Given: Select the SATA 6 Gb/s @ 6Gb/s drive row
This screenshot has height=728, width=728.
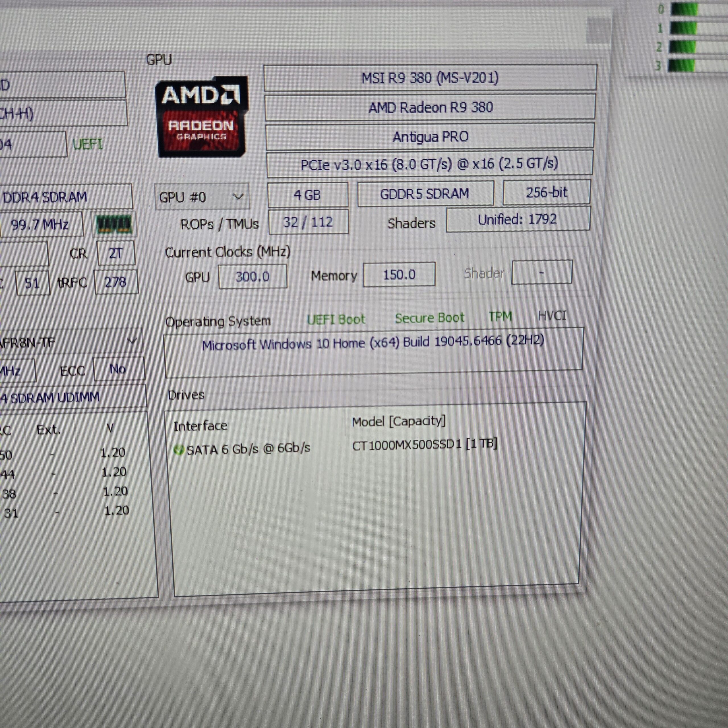Looking at the screenshot, I should click(335, 448).
